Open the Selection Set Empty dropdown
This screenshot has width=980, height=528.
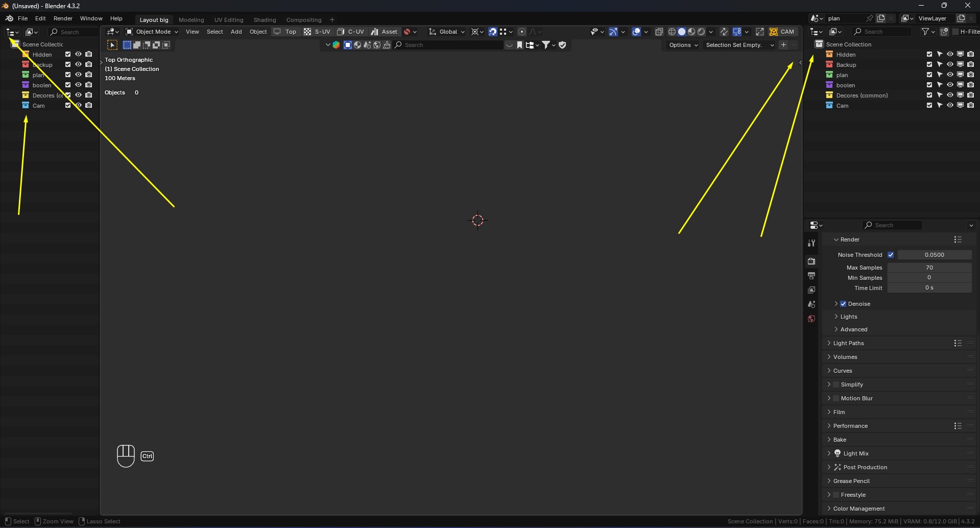coord(739,45)
